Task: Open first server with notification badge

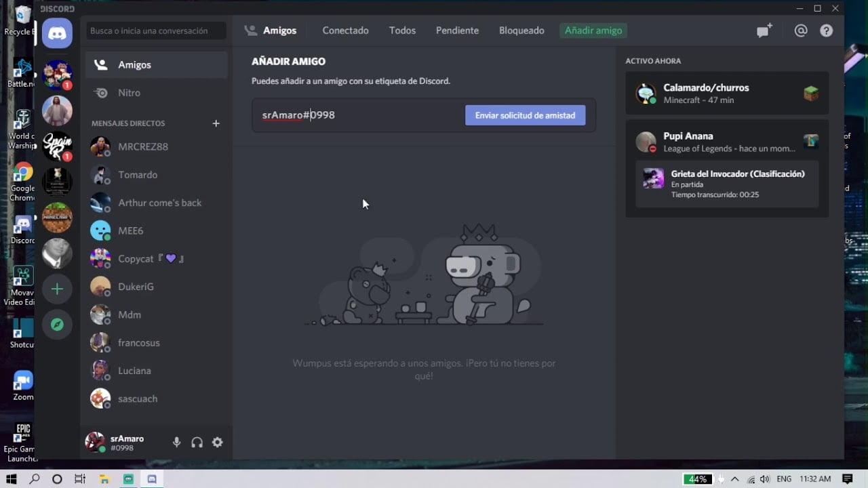Action: point(57,75)
